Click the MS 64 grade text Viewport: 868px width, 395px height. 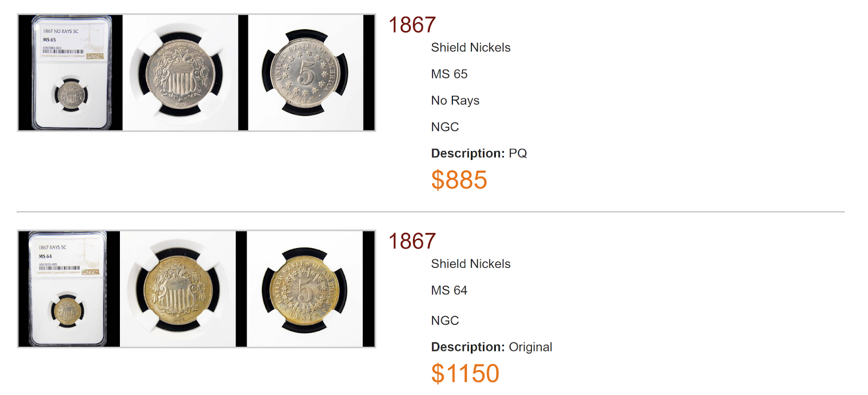pyautogui.click(x=449, y=290)
